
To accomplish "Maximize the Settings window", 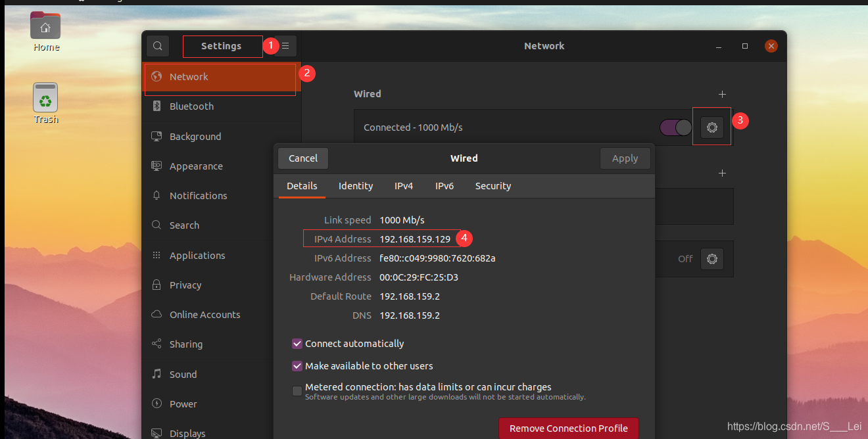I will [745, 46].
